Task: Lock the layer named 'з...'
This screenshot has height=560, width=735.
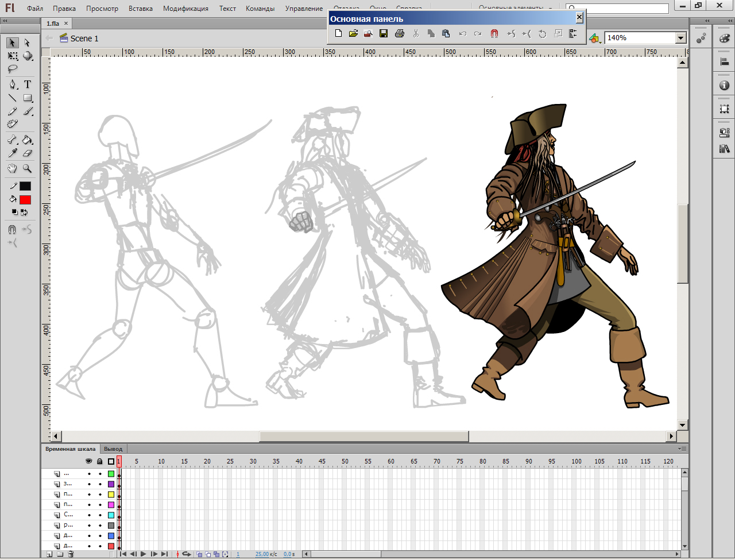Action: (x=100, y=484)
